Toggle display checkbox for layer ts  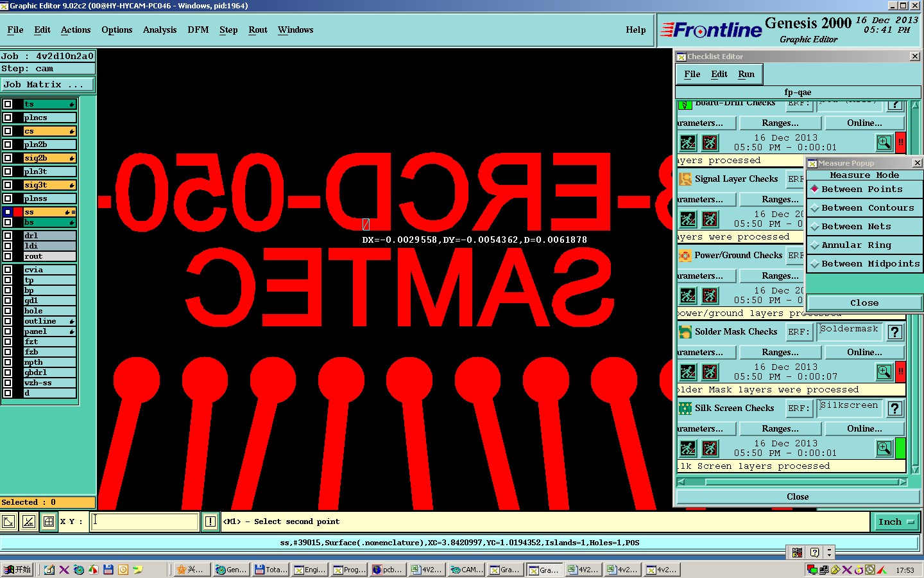coord(8,104)
